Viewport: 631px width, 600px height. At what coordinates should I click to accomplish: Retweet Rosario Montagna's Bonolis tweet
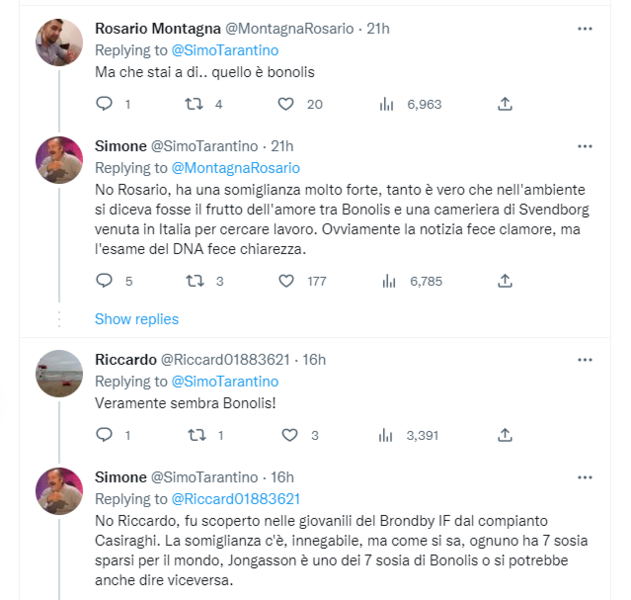pyautogui.click(x=195, y=104)
